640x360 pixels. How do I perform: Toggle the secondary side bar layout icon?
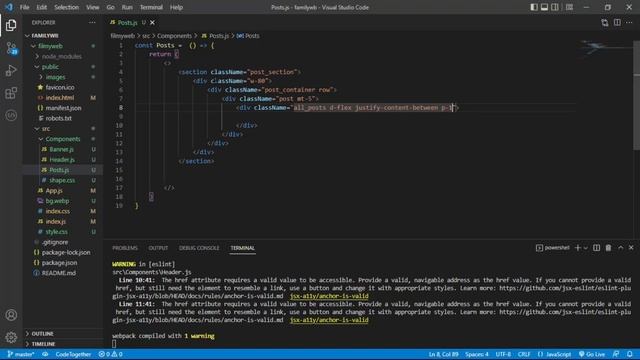pyautogui.click(x=555, y=7)
